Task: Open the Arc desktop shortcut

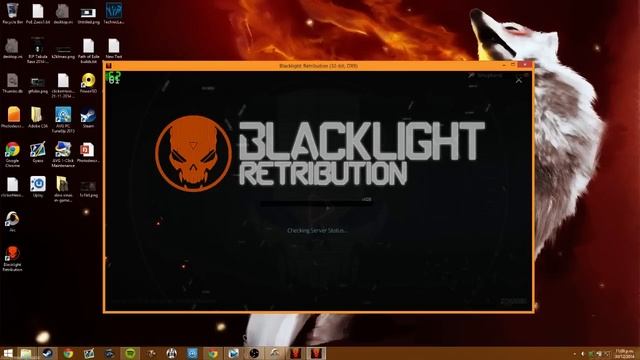Action: pyautogui.click(x=12, y=222)
